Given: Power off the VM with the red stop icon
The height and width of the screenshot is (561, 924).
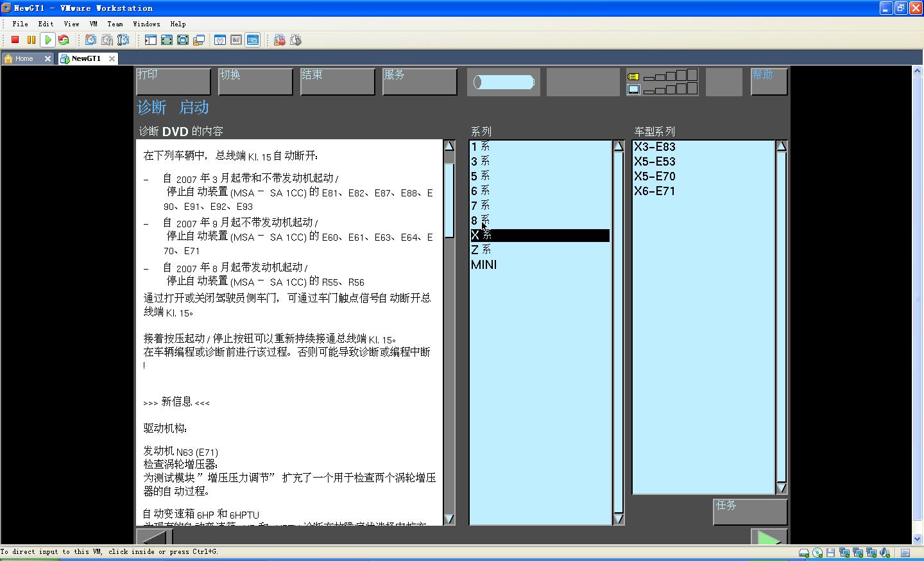Looking at the screenshot, I should pos(15,40).
